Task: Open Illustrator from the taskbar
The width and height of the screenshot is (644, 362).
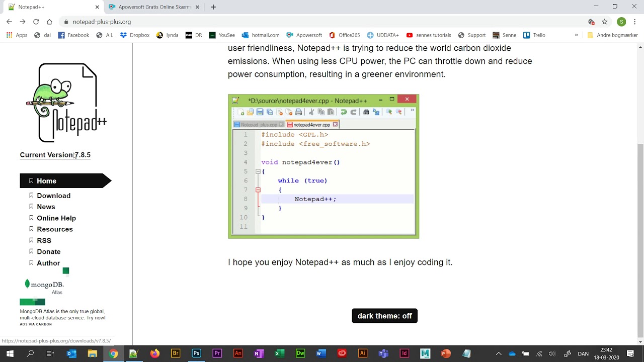Action: [363, 353]
